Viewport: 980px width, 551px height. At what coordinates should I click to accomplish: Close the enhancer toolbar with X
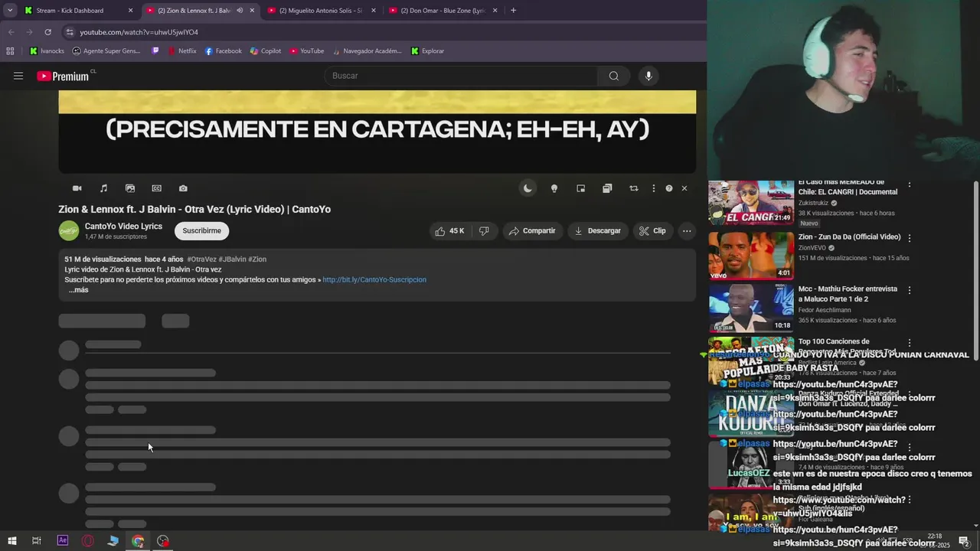pyautogui.click(x=684, y=188)
